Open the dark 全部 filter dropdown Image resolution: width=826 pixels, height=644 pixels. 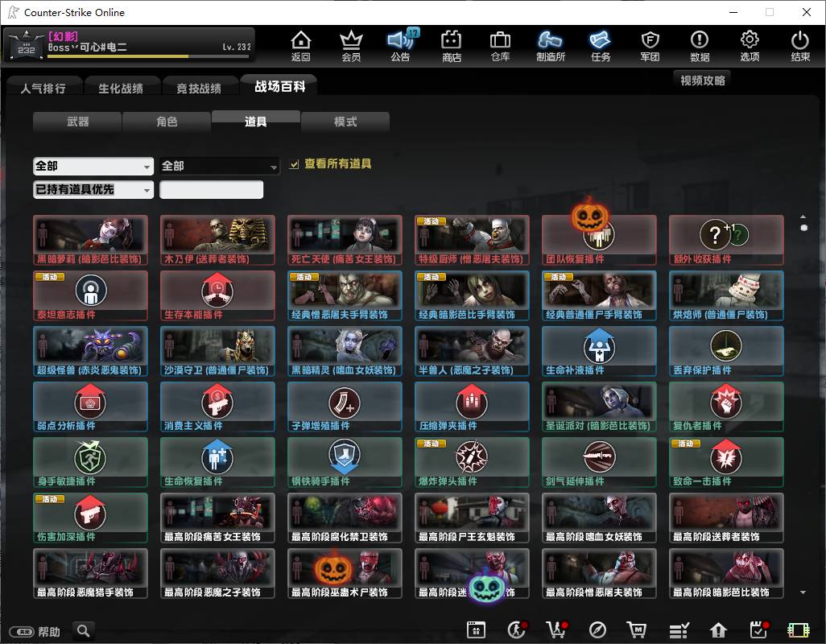click(219, 167)
